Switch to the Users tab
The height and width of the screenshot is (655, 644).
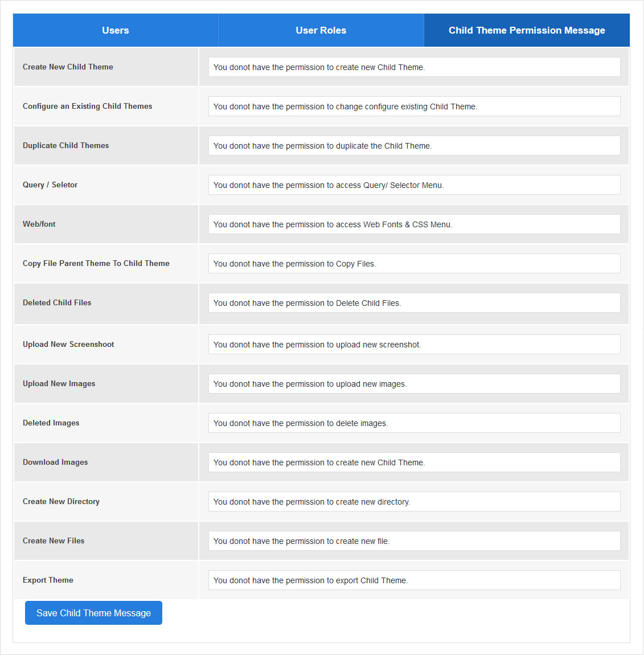click(116, 31)
